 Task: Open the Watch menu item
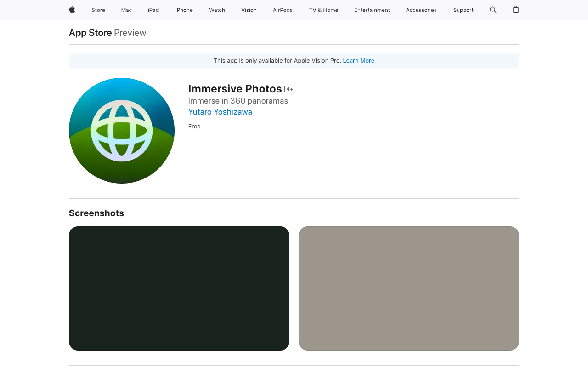coord(217,10)
